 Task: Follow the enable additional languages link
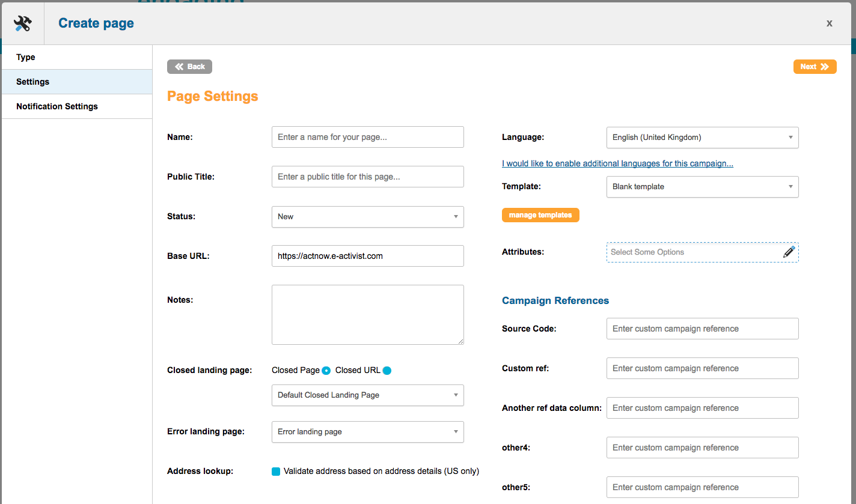pos(617,163)
